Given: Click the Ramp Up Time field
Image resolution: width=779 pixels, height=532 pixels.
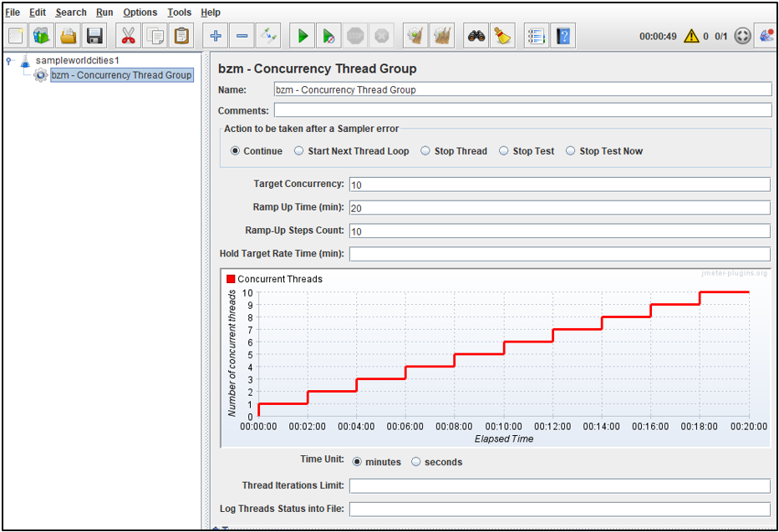Looking at the screenshot, I should [x=560, y=208].
